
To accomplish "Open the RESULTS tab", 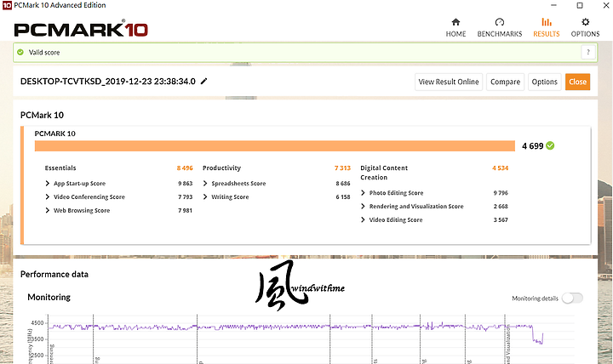I will pyautogui.click(x=546, y=27).
